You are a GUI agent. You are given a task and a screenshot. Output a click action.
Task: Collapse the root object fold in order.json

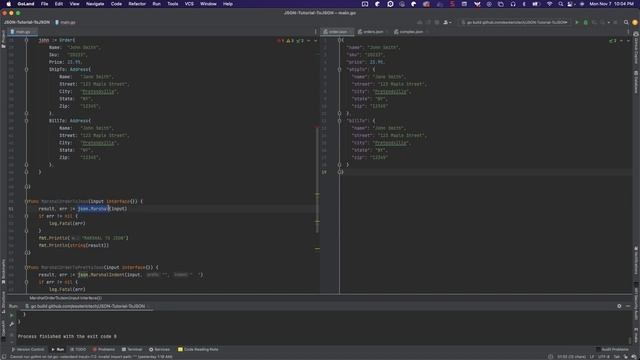click(x=339, y=40)
